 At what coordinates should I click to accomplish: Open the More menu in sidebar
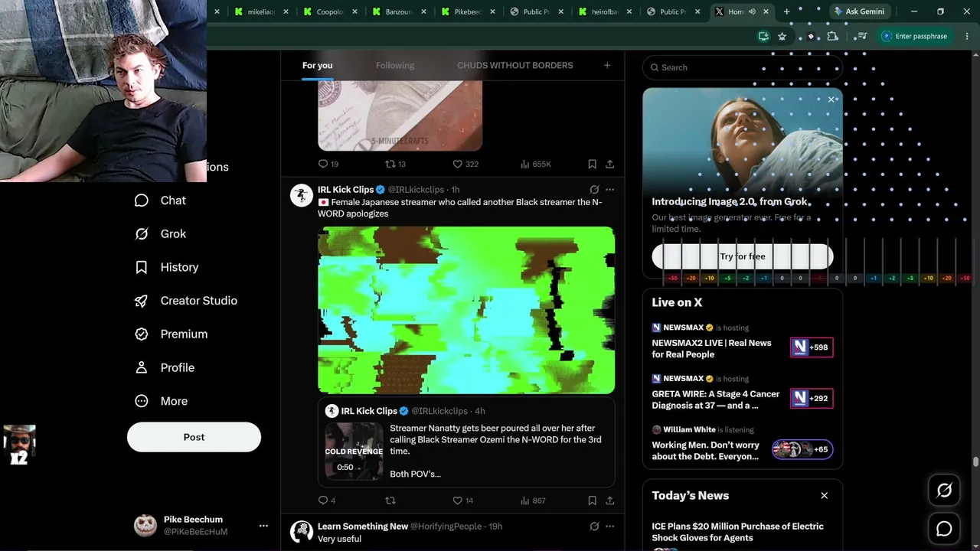(162, 401)
